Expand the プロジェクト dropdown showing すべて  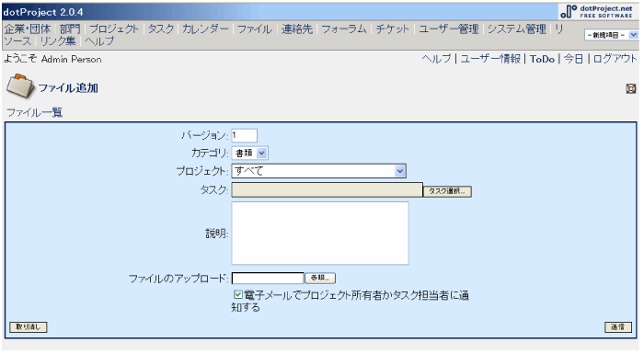(x=319, y=171)
